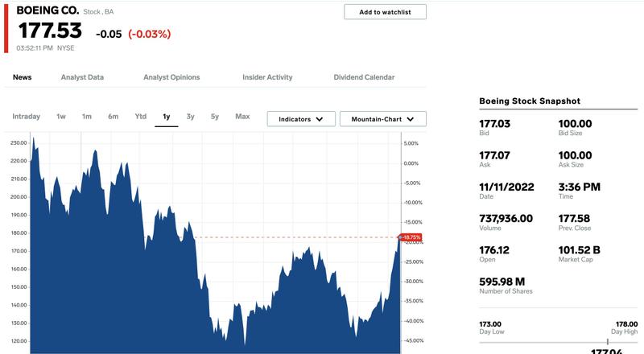The image size is (644, 354).
Task: Click the Day Low value 173.00
Action: point(490,324)
